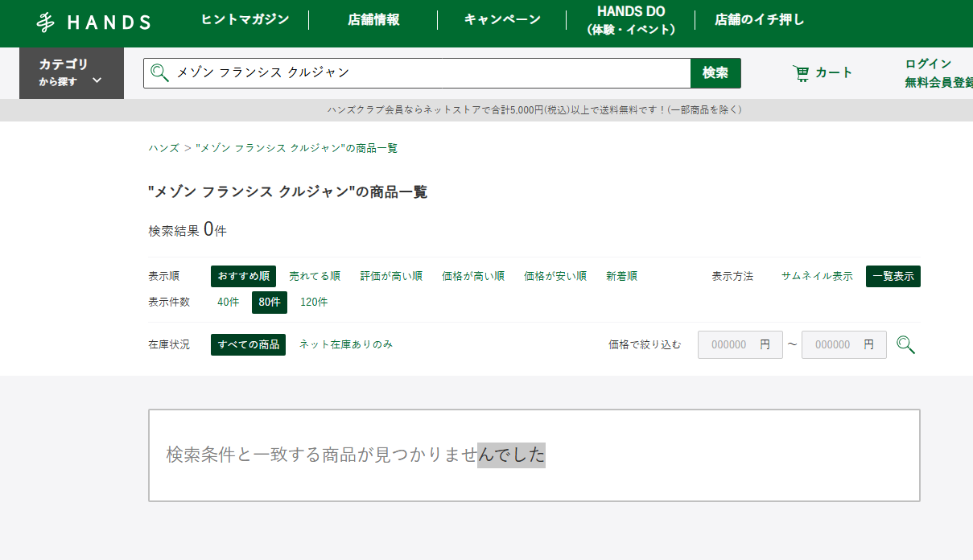Sort by 売れてる順
Screen dimensions: 973x560
(315, 276)
